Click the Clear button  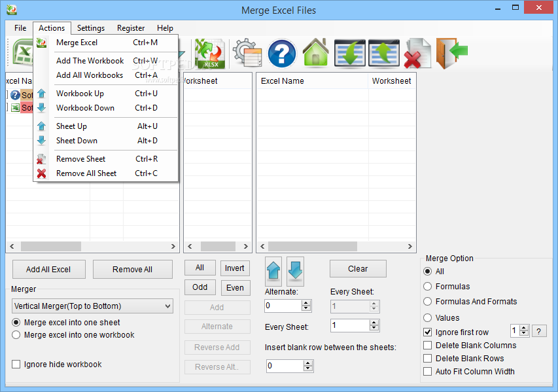[x=358, y=269]
